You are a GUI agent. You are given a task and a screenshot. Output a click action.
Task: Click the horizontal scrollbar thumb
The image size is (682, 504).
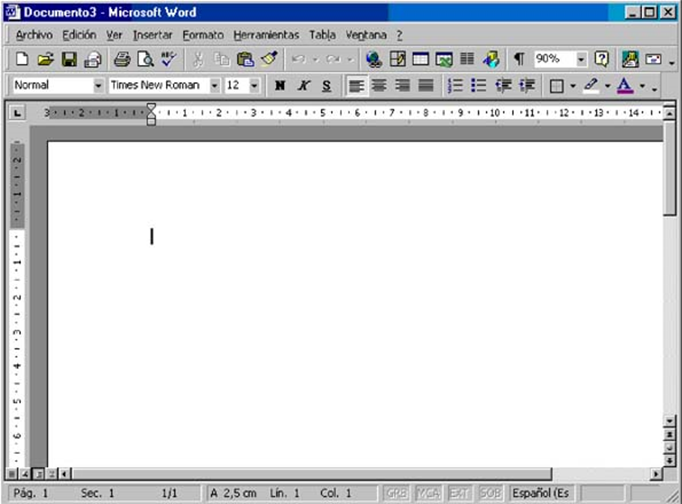pos(312,474)
